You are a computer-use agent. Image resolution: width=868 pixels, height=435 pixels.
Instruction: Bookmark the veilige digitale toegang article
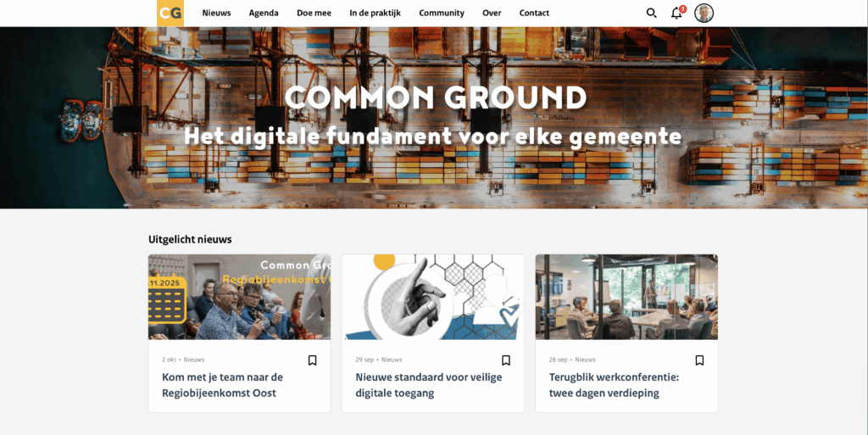506,360
